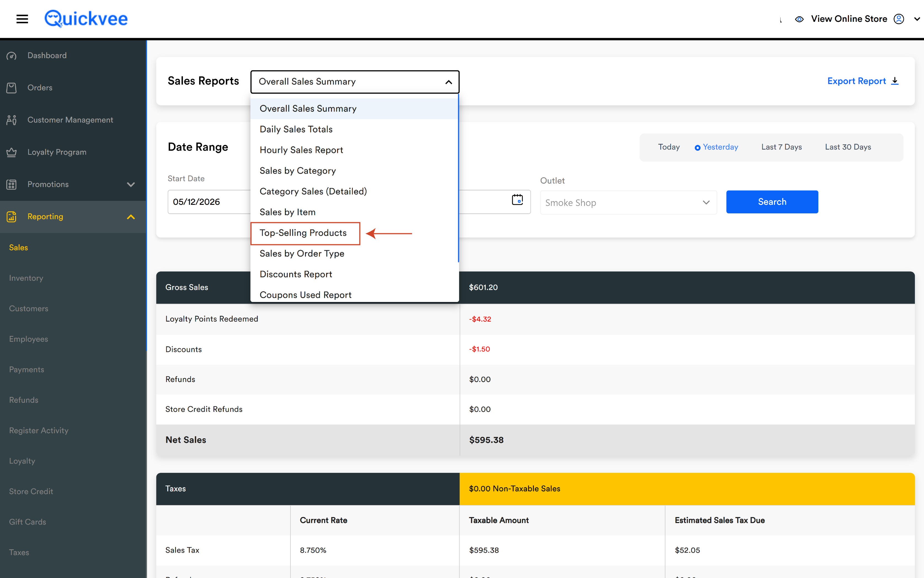This screenshot has width=924, height=578.
Task: Open the Gift Cards submenu item
Action: pos(28,522)
